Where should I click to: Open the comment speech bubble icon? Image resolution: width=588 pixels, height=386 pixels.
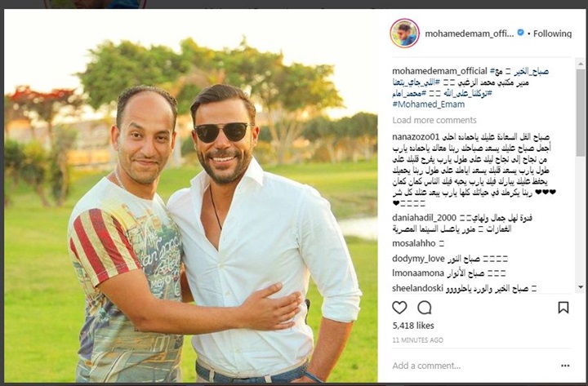point(425,308)
